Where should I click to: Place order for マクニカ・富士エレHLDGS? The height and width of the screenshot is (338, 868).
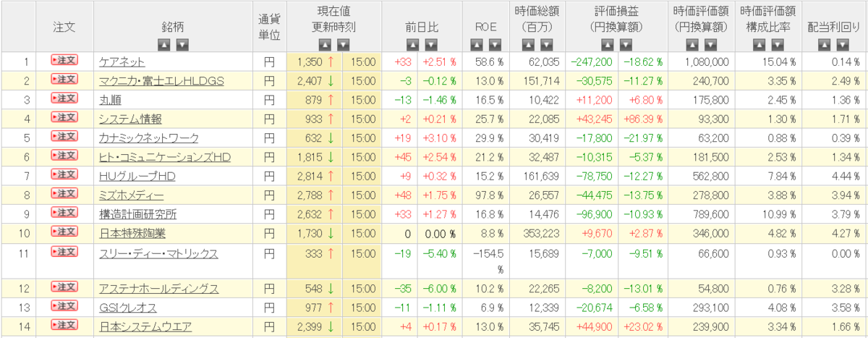64,80
